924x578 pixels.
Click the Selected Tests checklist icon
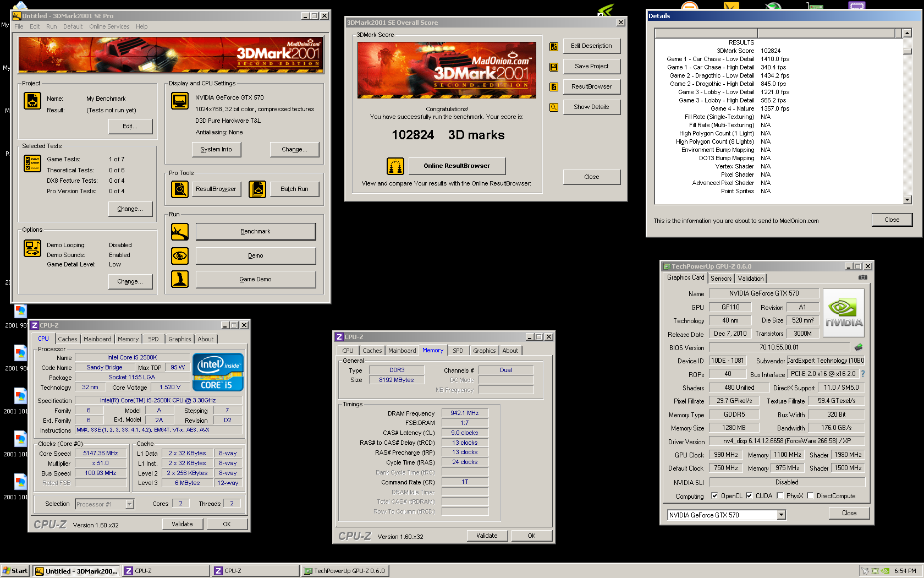[32, 163]
